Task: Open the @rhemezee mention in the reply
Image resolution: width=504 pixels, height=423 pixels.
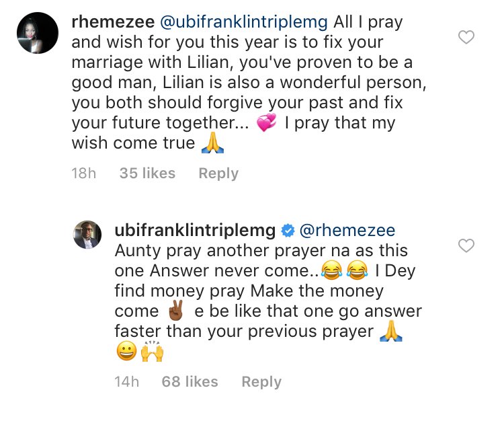Action: 347,231
